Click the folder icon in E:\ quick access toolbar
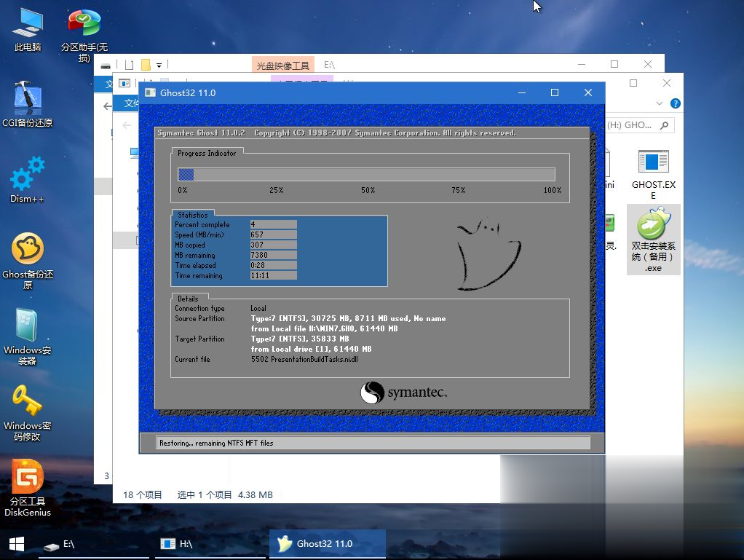Screen dimensions: 744x560 click(x=146, y=65)
